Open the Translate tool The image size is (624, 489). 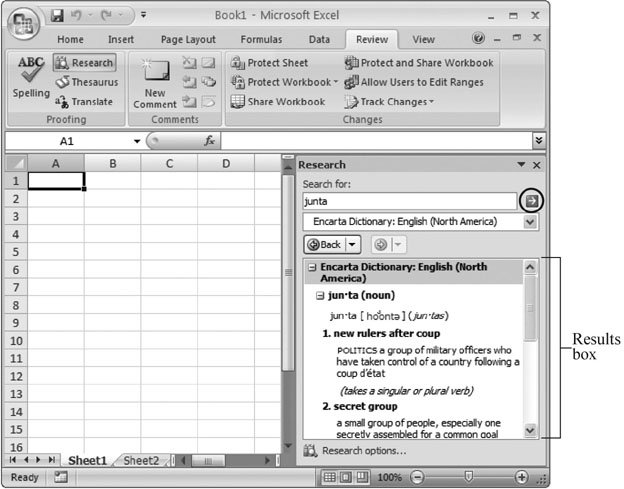pos(84,102)
